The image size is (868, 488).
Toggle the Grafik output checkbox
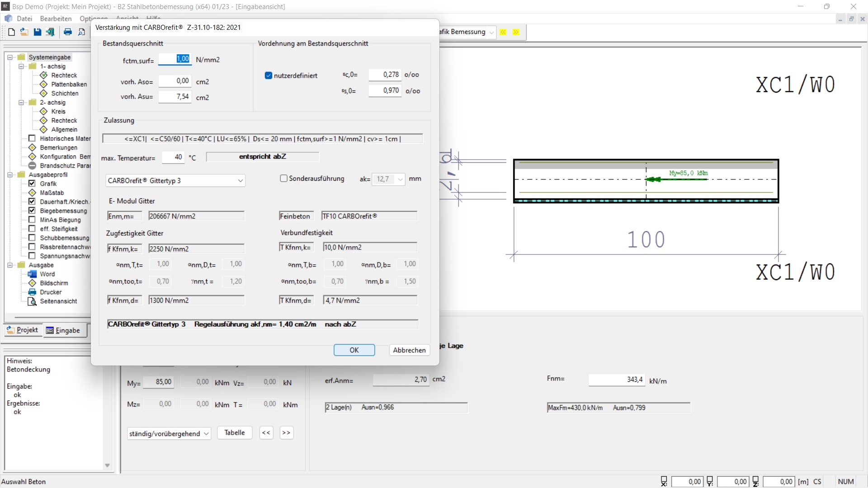coord(32,183)
